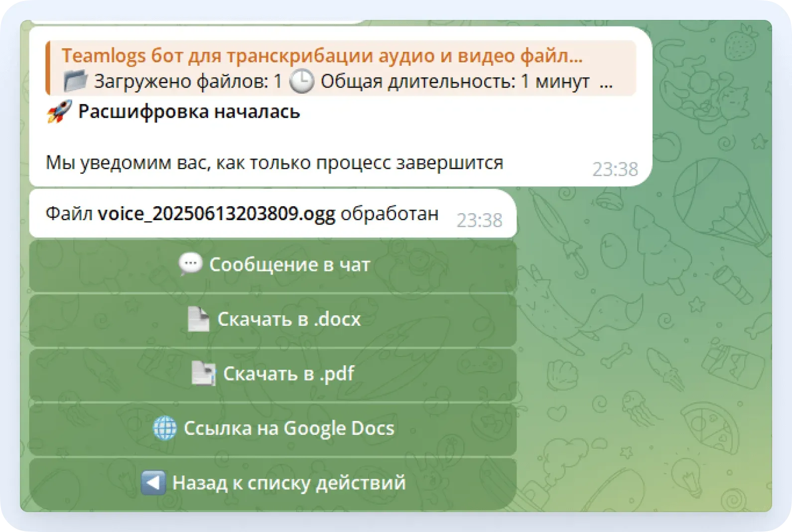
Task: Click the folder emoji near 'Загружено файлов'
Action: point(76,81)
